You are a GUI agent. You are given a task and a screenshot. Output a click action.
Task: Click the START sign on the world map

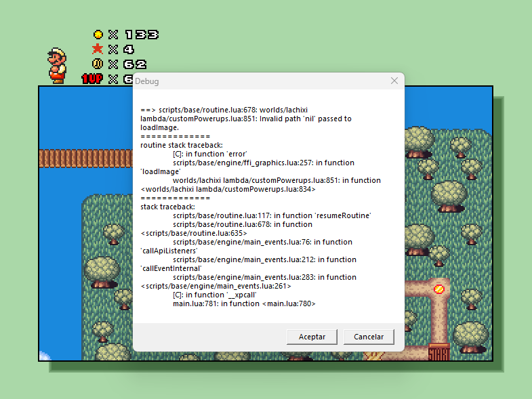(x=439, y=352)
